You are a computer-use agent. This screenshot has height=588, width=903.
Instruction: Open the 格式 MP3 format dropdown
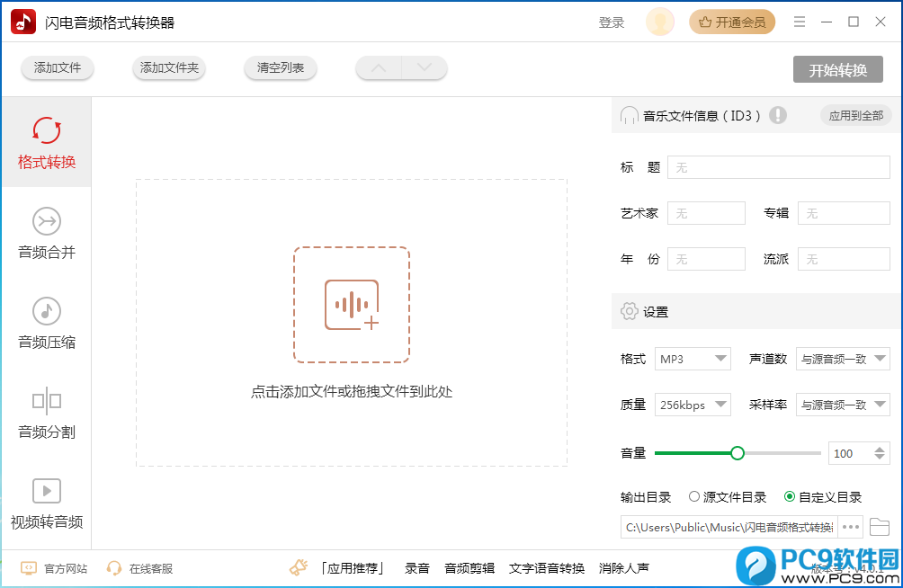pos(693,359)
